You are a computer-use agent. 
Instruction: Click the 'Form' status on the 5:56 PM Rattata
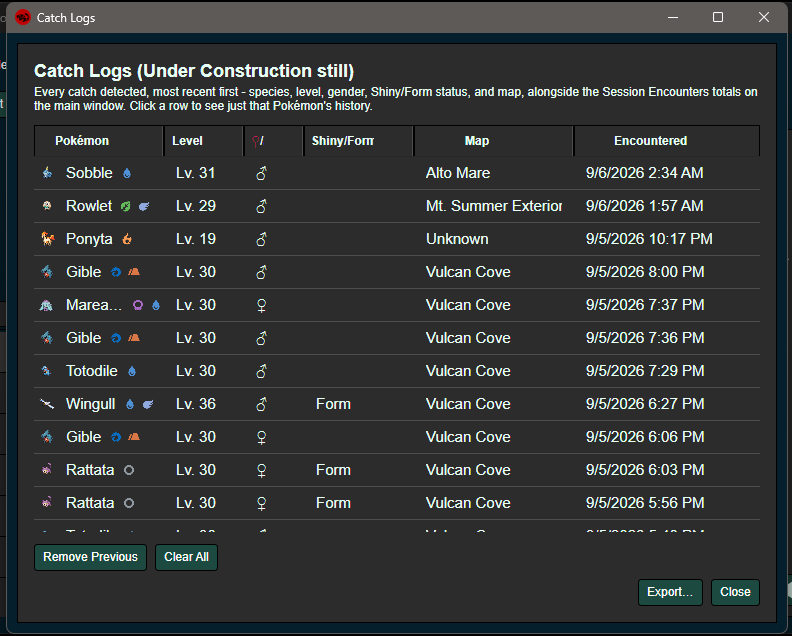pos(333,503)
